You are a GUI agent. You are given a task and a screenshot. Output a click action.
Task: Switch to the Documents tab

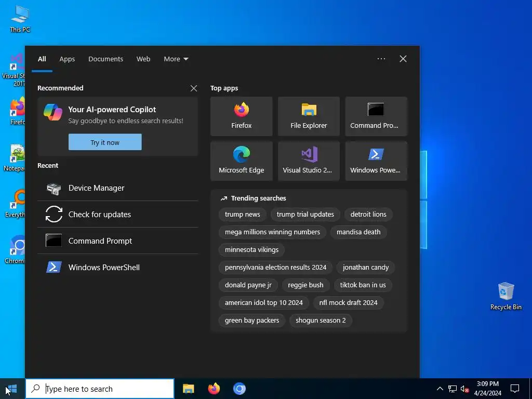105,59
